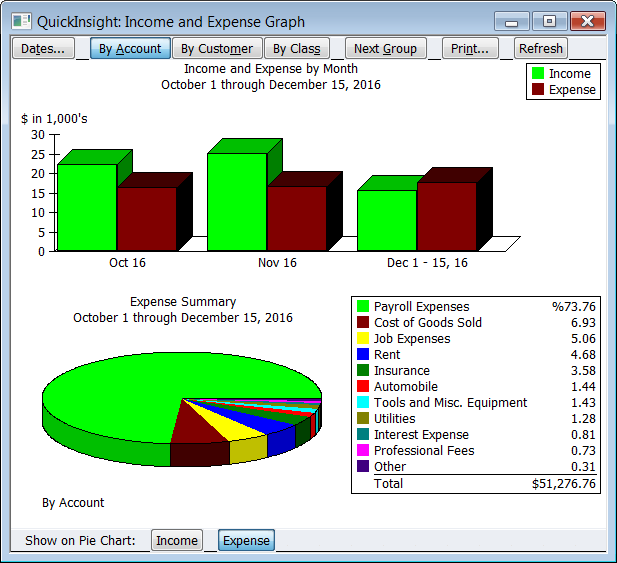Click green Income swatch in bar legend
Screen dimensions: 617x563
click(538, 74)
